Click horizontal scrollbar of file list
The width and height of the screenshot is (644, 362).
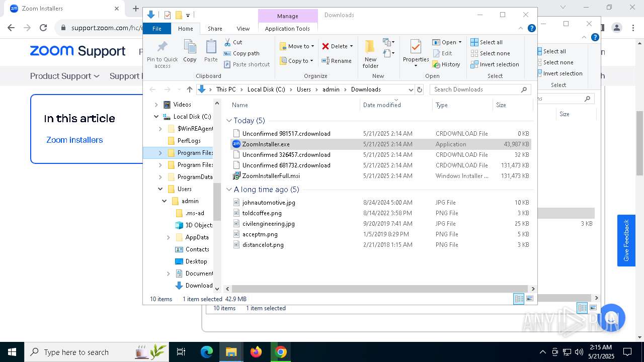(x=380, y=289)
